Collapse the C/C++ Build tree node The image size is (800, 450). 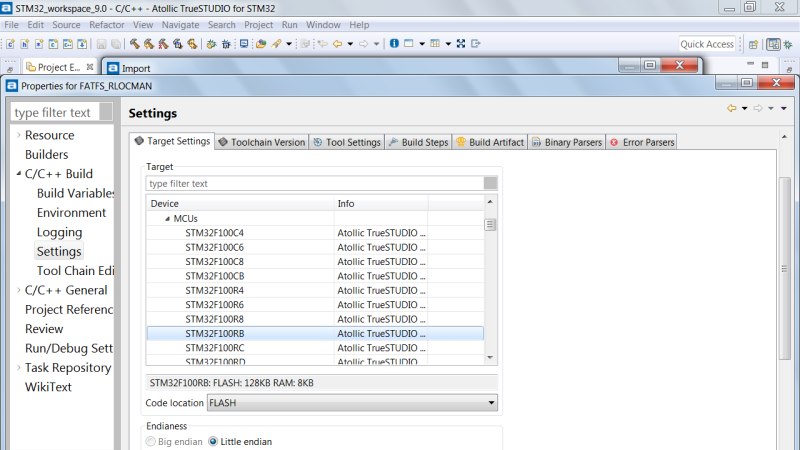coord(19,173)
